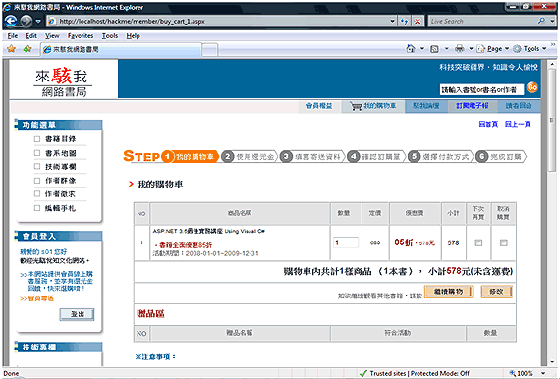
Task: Check the 取消購買 box for ASP.NET book
Action: (503, 243)
